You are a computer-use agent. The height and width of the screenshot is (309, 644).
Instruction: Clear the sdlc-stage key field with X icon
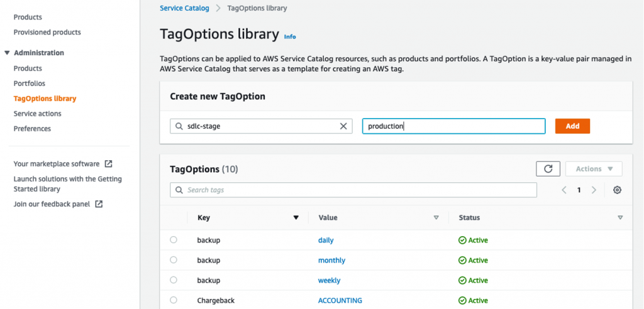343,126
